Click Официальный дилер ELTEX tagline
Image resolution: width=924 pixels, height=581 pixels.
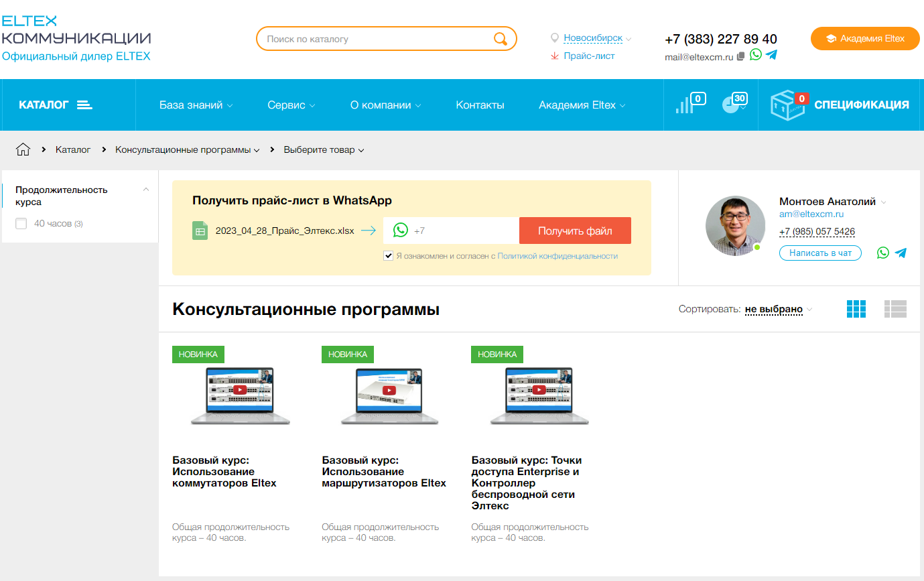coord(76,56)
